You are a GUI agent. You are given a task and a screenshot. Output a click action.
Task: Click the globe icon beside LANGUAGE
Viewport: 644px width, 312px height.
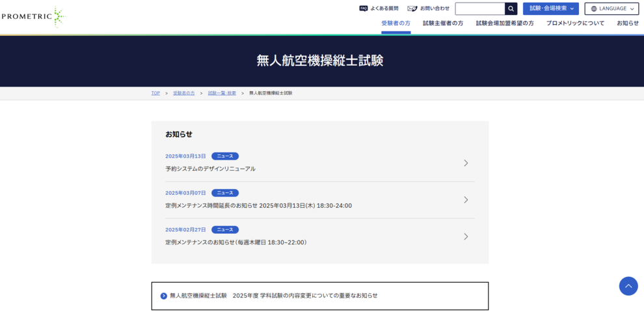point(593,9)
